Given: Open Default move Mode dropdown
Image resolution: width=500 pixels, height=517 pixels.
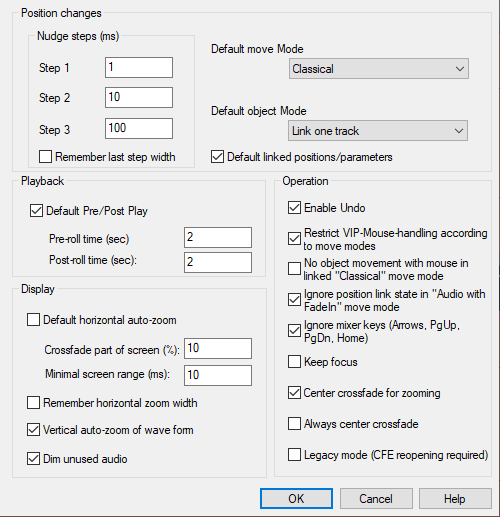Looking at the screenshot, I should pyautogui.click(x=379, y=69).
